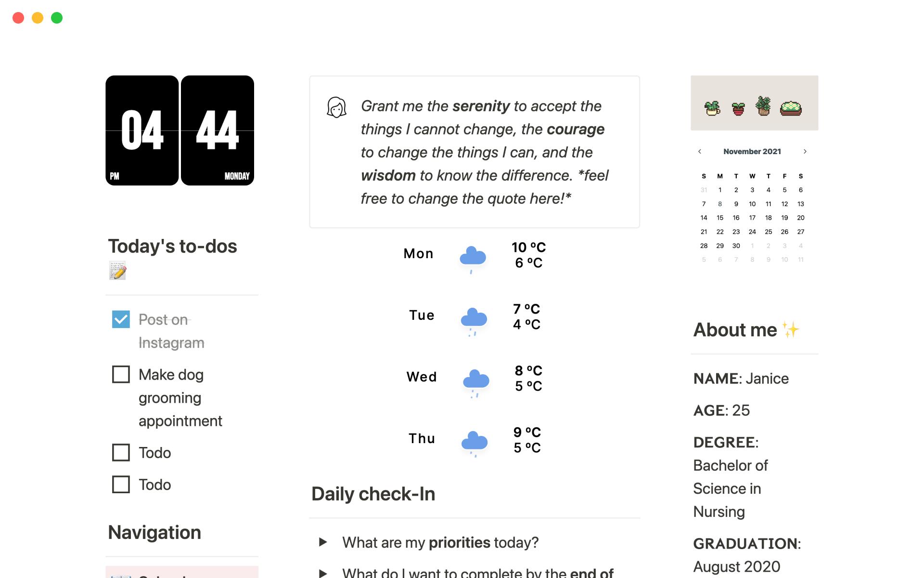Image resolution: width=924 pixels, height=578 pixels.
Task: Toggle the Post on Instagram checkbox
Action: [120, 319]
